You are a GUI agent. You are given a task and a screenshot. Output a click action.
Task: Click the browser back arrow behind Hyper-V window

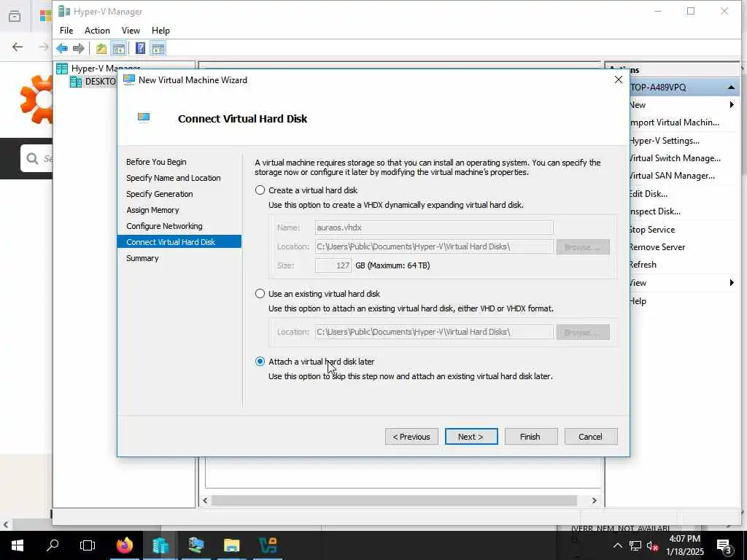[x=18, y=47]
